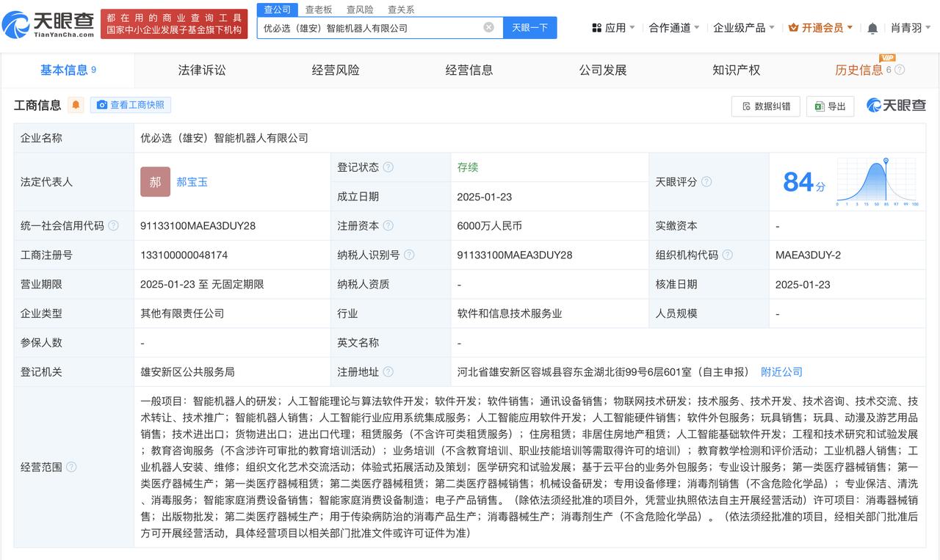Switch to the 法律诉讼 tab
Screen dimensions: 940x560
click(202, 70)
